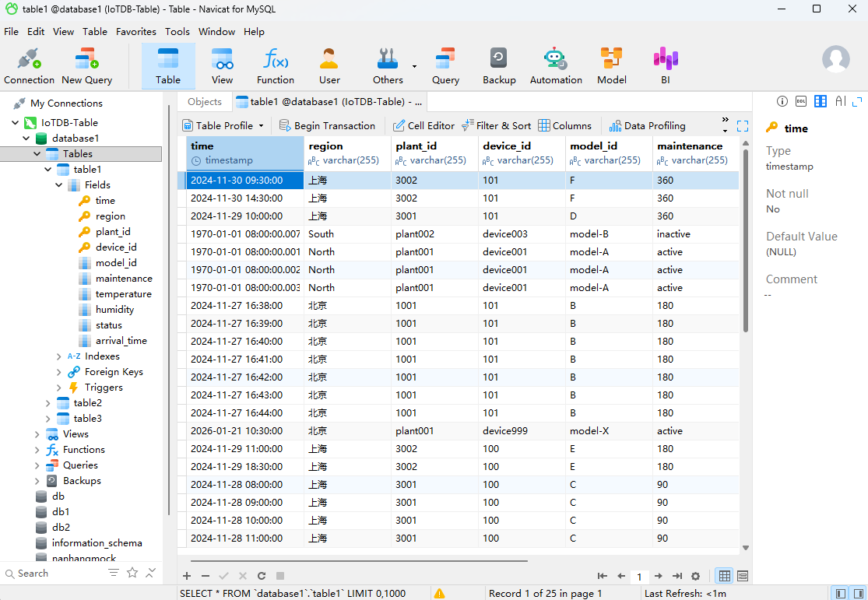This screenshot has width=868, height=600.
Task: Switch to grid view in the bottom right
Action: pos(725,576)
